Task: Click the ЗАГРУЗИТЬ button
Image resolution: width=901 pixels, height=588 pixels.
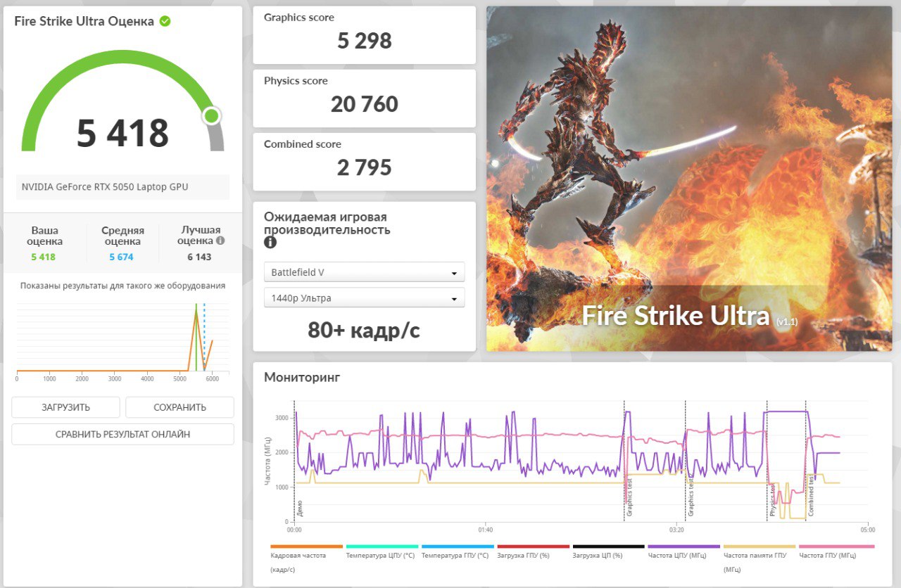Action: [x=65, y=407]
